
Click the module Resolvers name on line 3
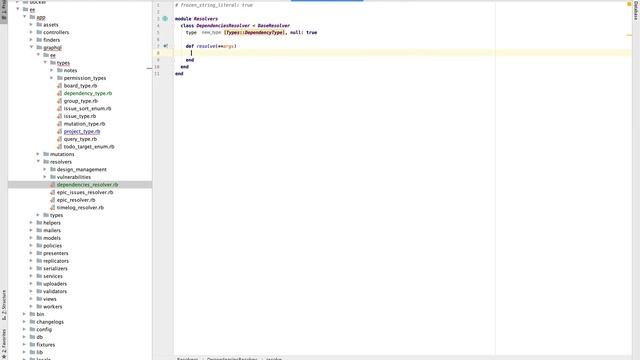tap(206, 19)
